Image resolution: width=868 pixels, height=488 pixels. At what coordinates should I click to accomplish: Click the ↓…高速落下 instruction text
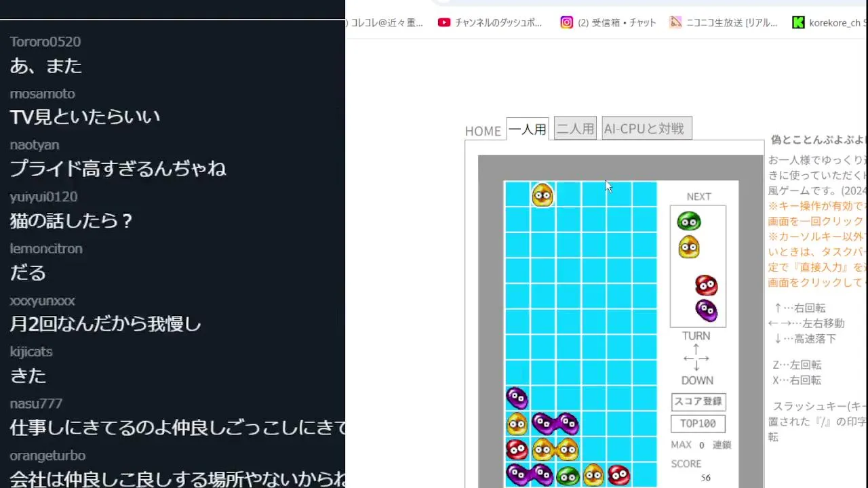(805, 338)
